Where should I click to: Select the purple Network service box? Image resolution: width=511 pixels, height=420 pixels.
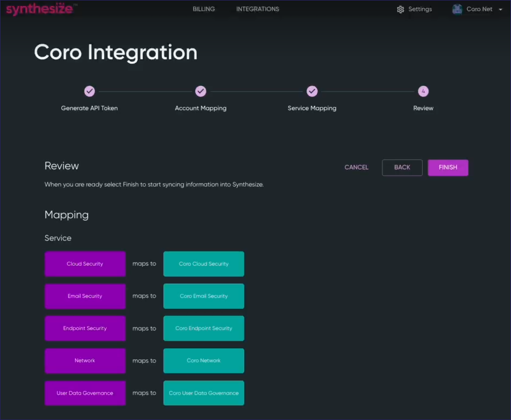point(85,361)
